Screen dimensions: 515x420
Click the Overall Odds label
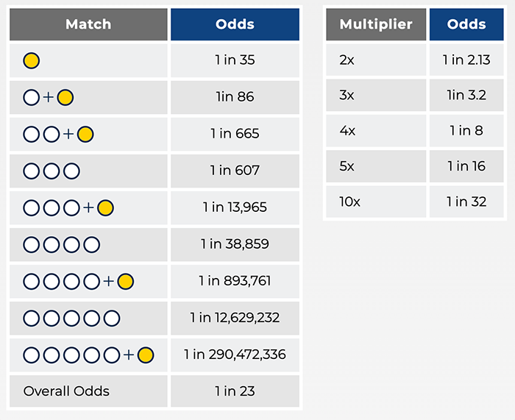tap(66, 391)
